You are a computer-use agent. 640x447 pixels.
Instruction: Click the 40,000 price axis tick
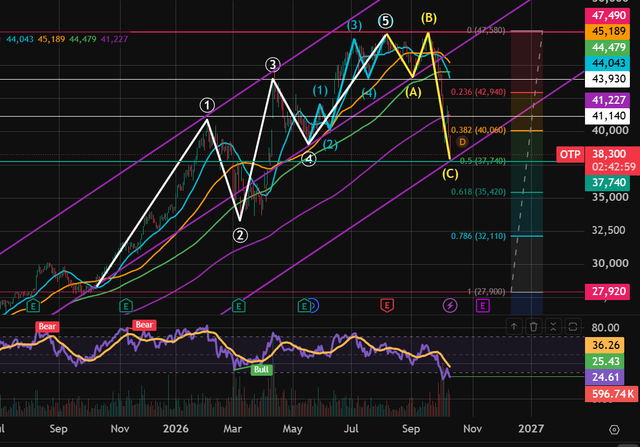[610, 131]
